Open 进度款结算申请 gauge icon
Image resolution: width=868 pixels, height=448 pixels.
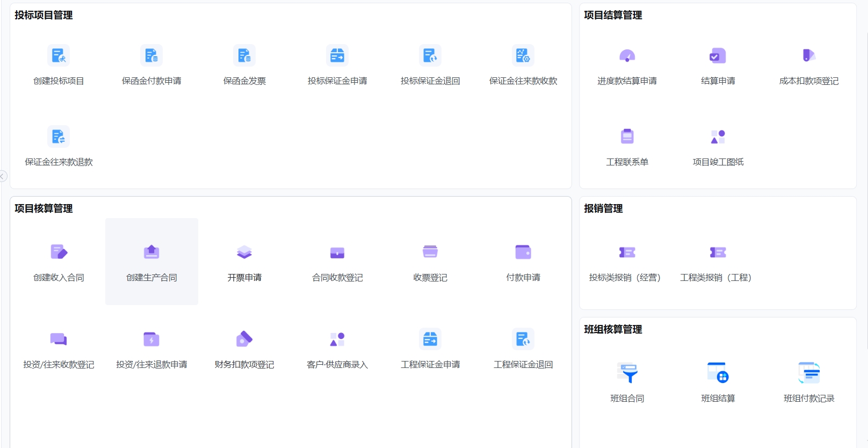(627, 56)
